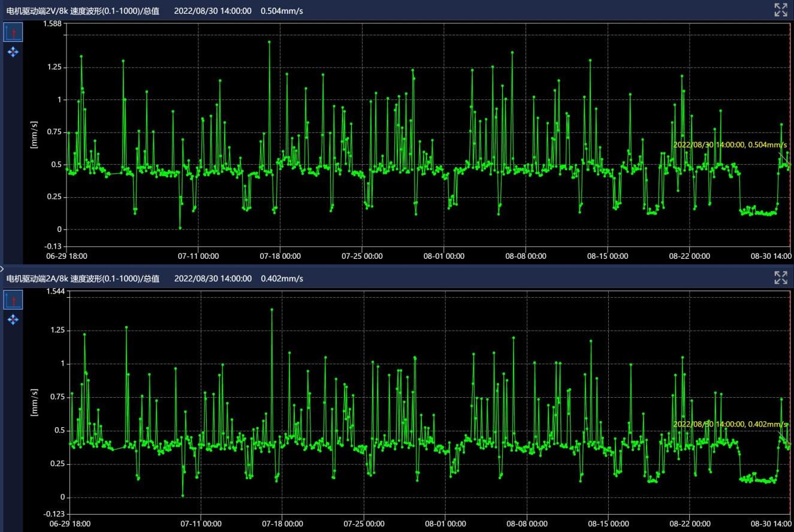The width and height of the screenshot is (794, 532).
Task: Click the 08-01 00:00 label on top chart
Action: (444, 256)
